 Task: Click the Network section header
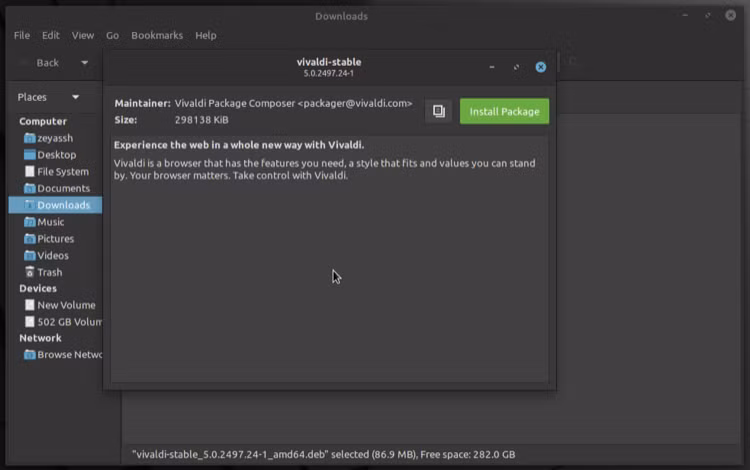[40, 338]
